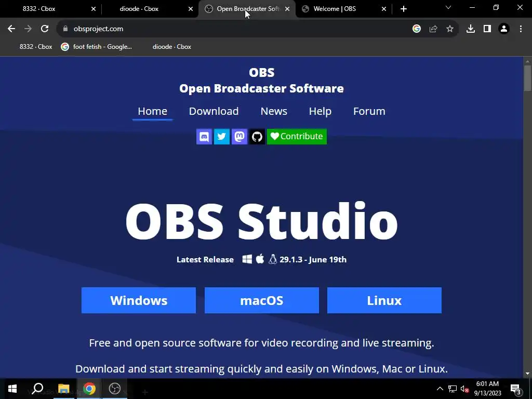
Task: Click the Google icon in the address bar
Action: pyautogui.click(x=417, y=29)
